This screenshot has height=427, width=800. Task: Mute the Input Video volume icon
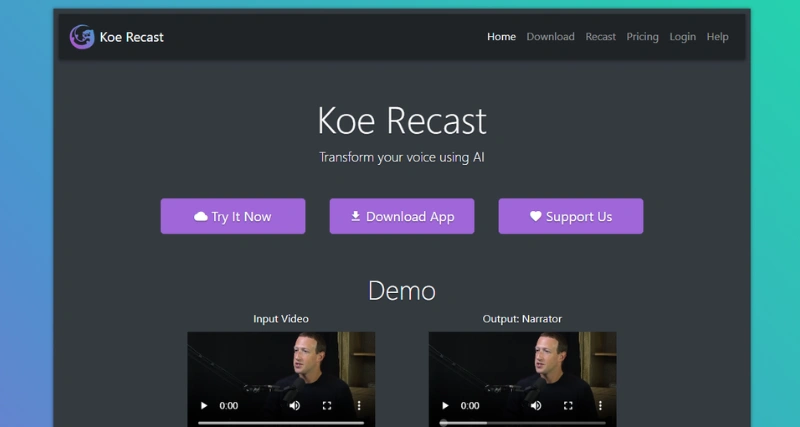point(295,406)
